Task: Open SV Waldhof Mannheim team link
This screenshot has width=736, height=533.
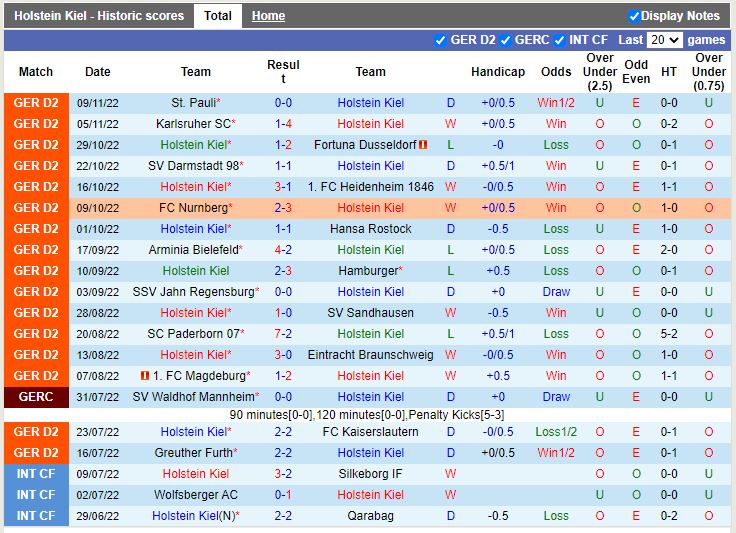Action: click(x=193, y=396)
